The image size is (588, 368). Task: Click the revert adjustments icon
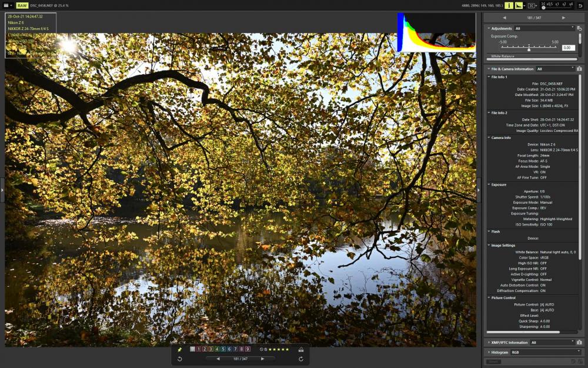[x=579, y=28]
